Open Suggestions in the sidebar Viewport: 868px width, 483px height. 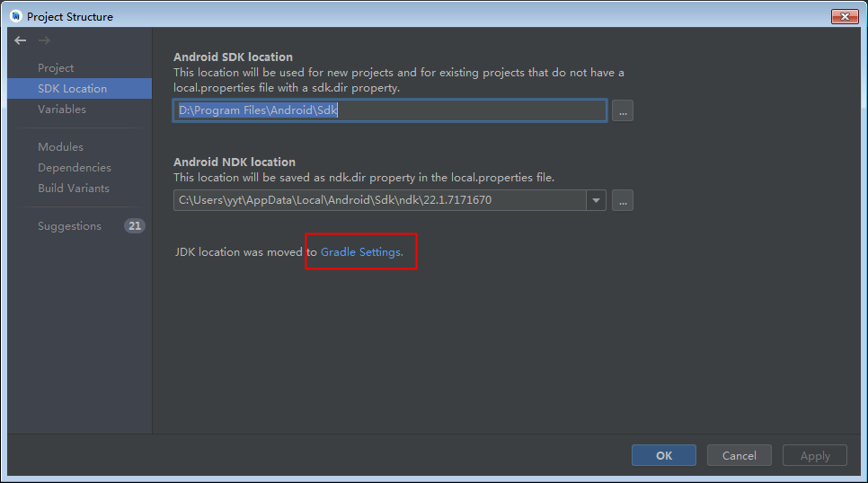click(69, 226)
